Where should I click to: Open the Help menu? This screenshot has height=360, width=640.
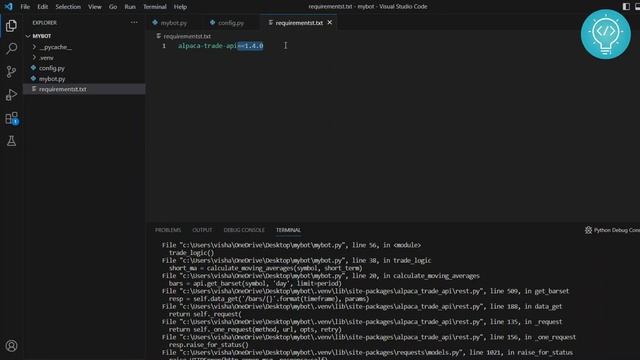(180, 7)
